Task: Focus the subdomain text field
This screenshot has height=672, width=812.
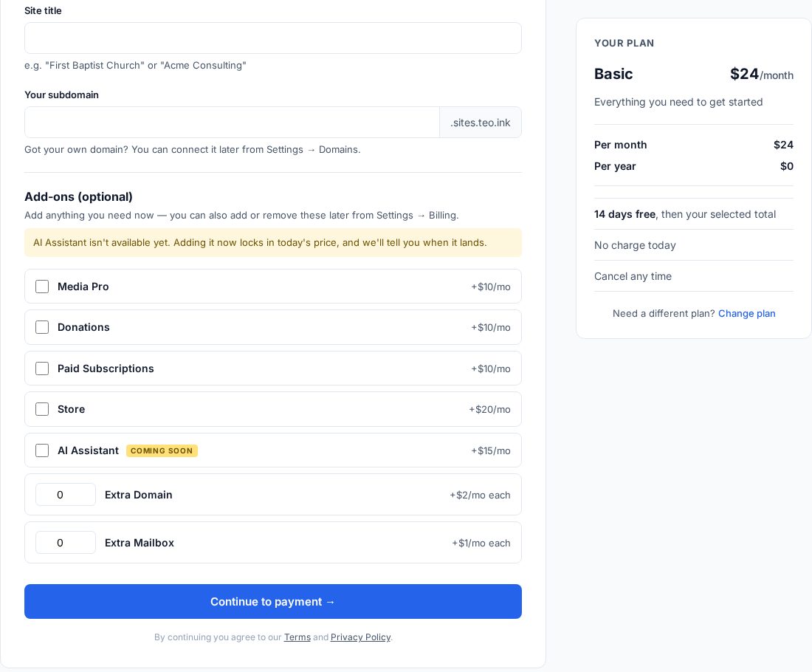Action: [x=232, y=123]
